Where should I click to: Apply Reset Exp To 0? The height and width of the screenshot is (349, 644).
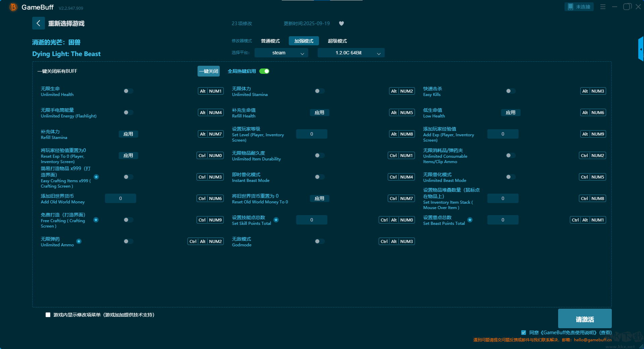(128, 155)
